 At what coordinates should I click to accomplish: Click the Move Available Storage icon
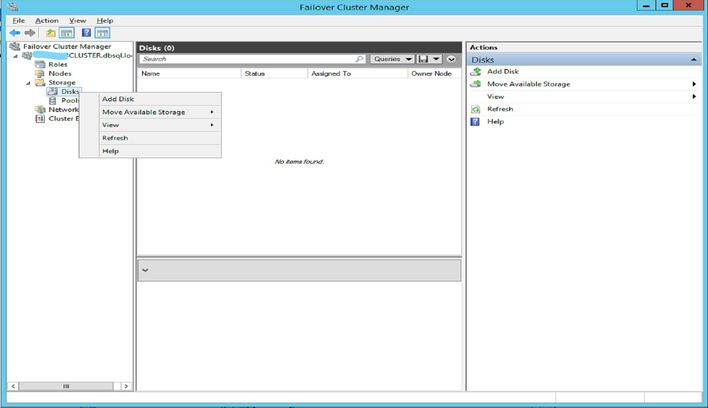point(475,84)
